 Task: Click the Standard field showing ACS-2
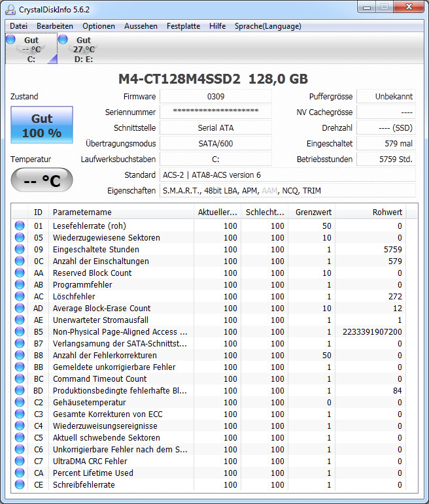[x=288, y=175]
